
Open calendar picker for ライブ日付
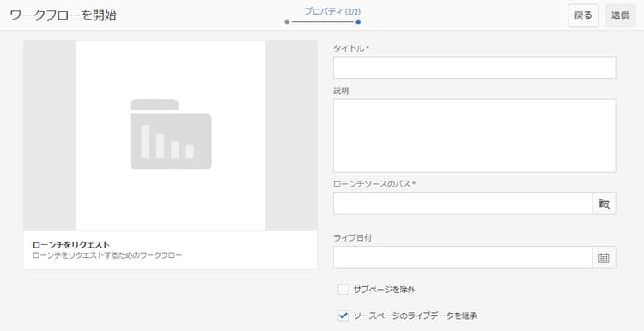coord(604,258)
